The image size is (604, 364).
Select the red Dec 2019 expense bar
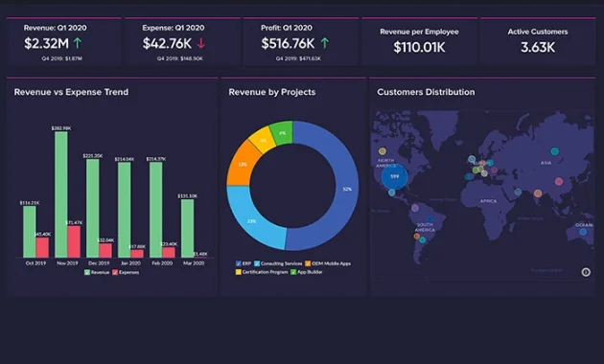tap(105, 251)
